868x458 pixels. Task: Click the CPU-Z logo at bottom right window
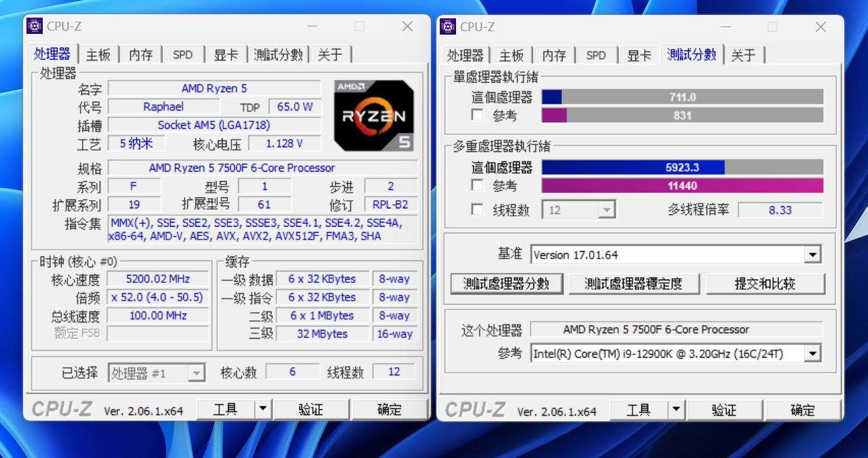pyautogui.click(x=474, y=409)
